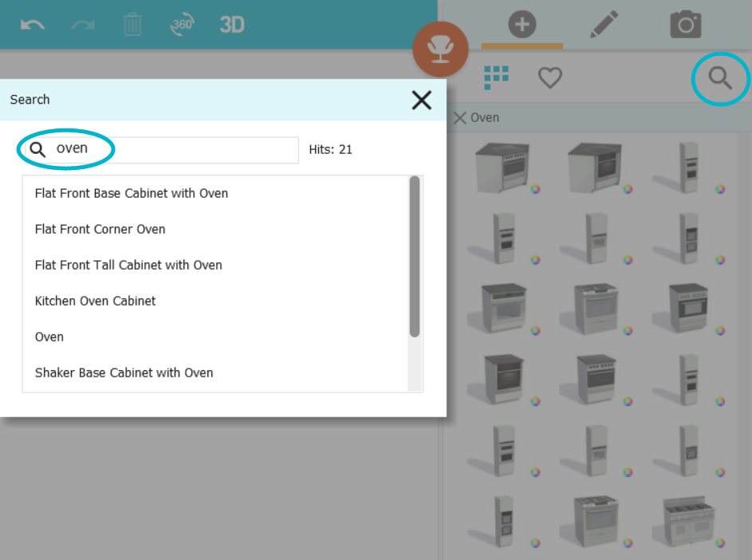Close the Search dialog
Image resolution: width=752 pixels, height=560 pixels.
coord(422,101)
